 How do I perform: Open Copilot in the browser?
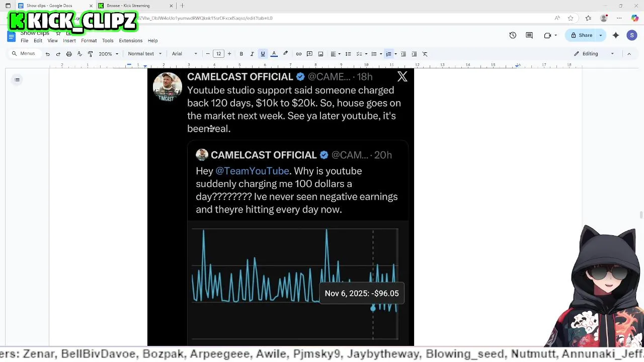click(x=634, y=18)
